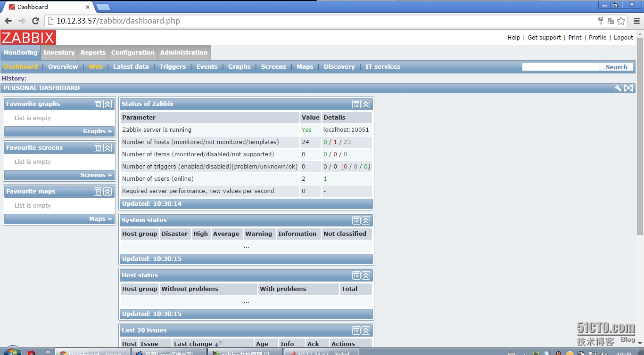Select the Maps submenu item

(x=305, y=67)
